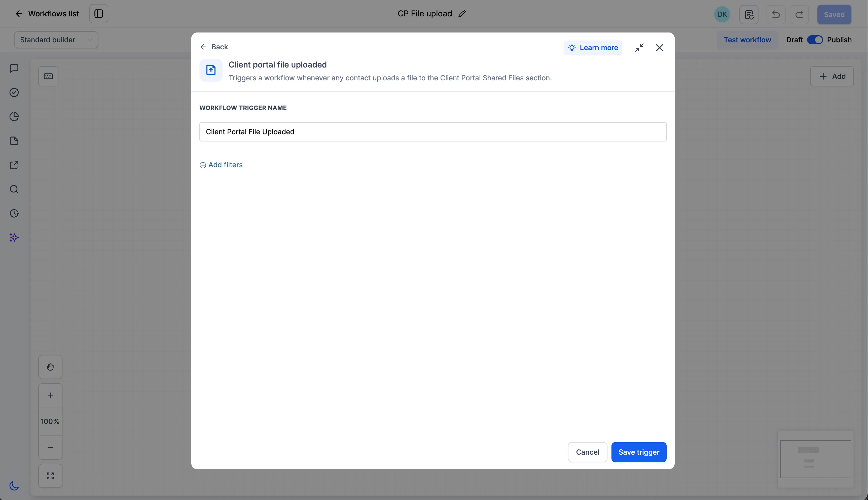Viewport: 868px width, 500px height.
Task: Open the checkmark circle icon in the sidebar
Action: pos(14,92)
